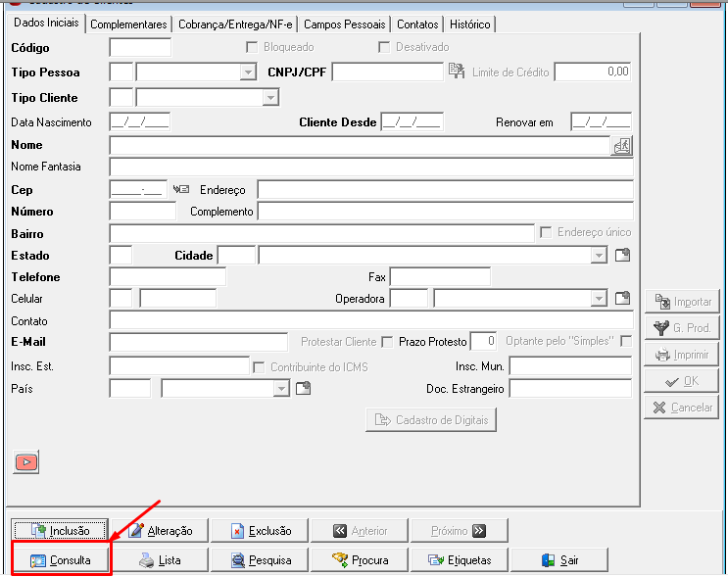Click the red video play icon
This screenshot has height=577, width=728.
click(26, 461)
